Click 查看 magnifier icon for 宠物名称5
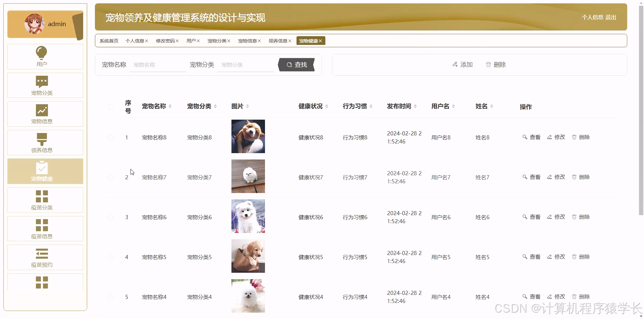644x319 pixels. [x=525, y=257]
